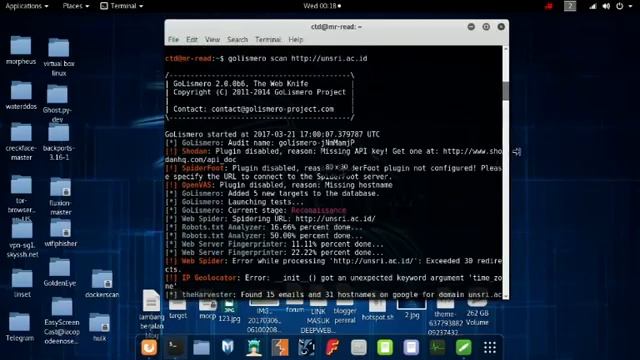640x360 pixels.
Task: Click the ctd@mr-read title bar
Action: tap(336, 27)
